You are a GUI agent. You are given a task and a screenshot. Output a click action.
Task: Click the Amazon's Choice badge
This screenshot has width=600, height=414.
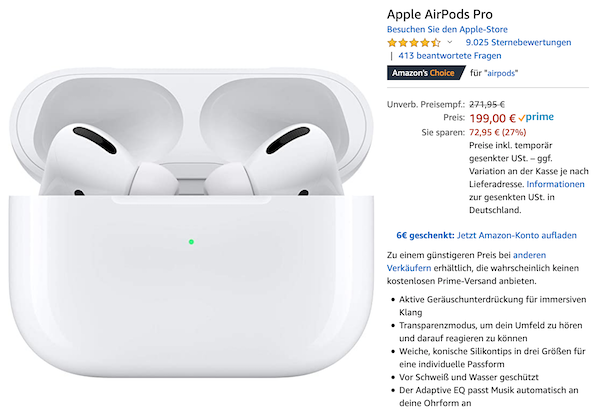[426, 73]
